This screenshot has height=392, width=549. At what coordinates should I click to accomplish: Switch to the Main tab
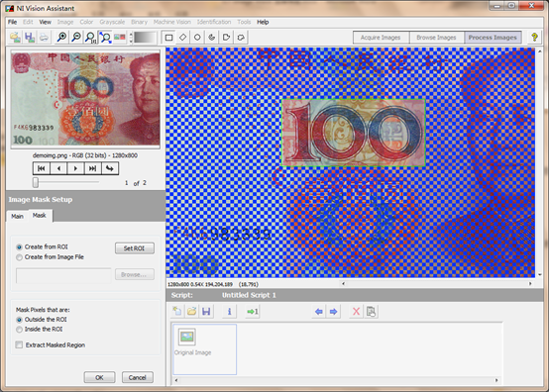point(17,216)
